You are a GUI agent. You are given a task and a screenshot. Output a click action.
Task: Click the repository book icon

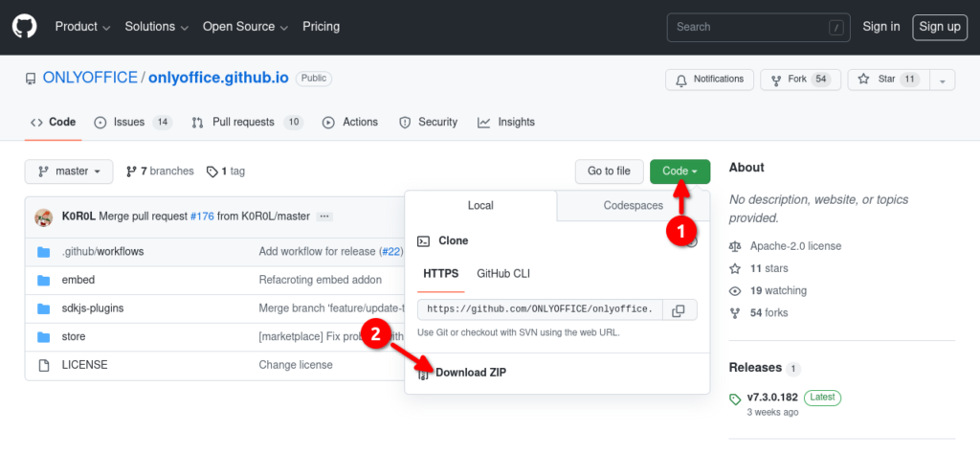(x=31, y=79)
